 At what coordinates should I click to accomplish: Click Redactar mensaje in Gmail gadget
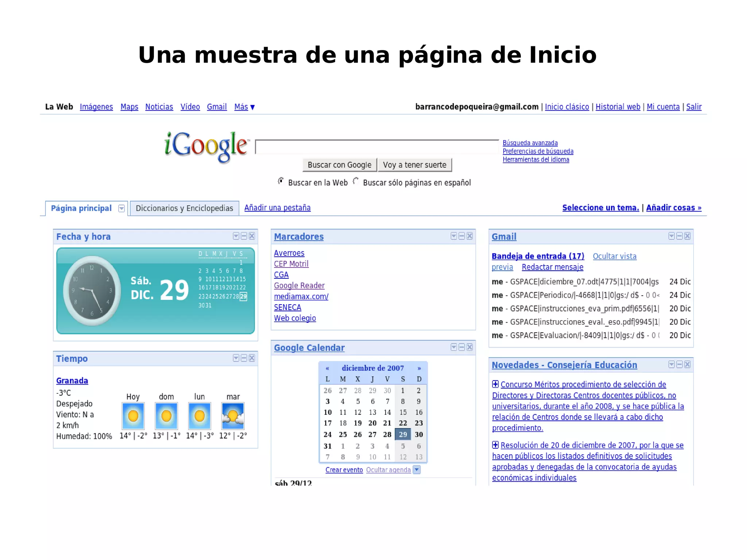coord(553,267)
